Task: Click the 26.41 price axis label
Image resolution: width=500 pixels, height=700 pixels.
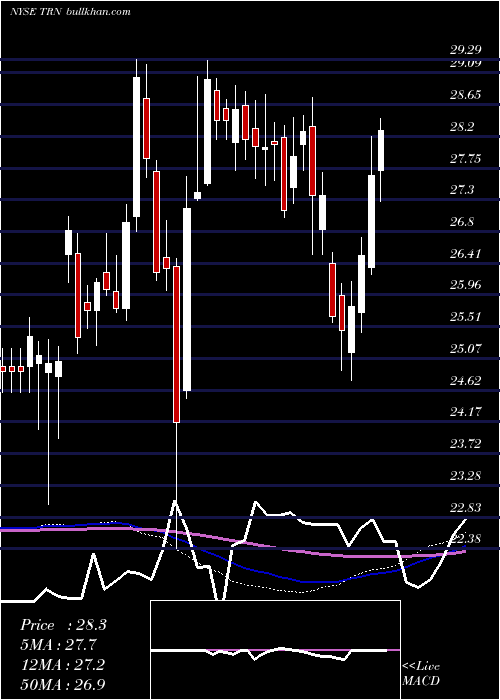Action: click(465, 254)
